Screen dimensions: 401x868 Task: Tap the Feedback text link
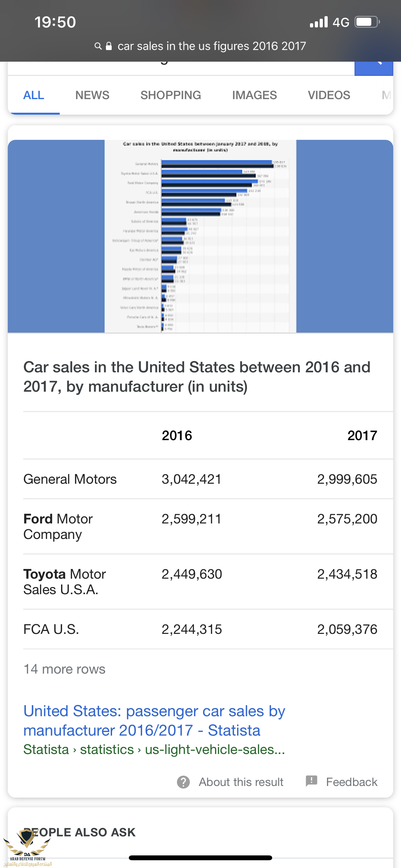point(352,782)
